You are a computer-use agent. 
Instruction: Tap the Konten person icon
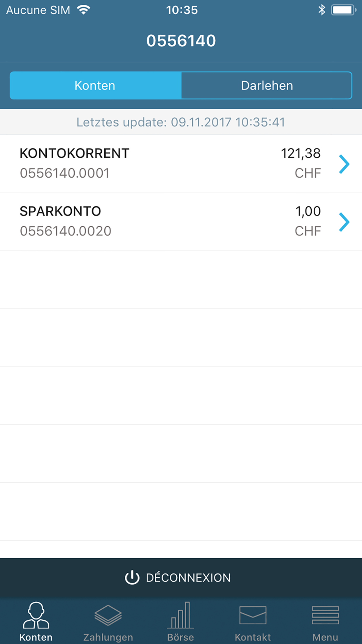[x=36, y=615]
